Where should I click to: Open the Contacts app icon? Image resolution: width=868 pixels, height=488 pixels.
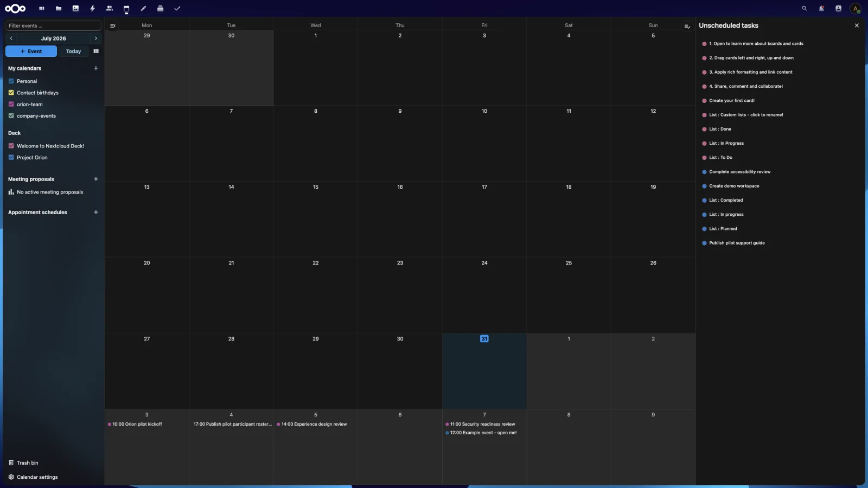tap(110, 8)
